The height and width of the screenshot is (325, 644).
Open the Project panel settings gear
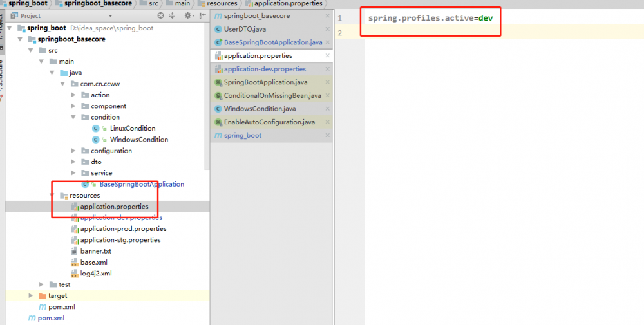coord(187,15)
